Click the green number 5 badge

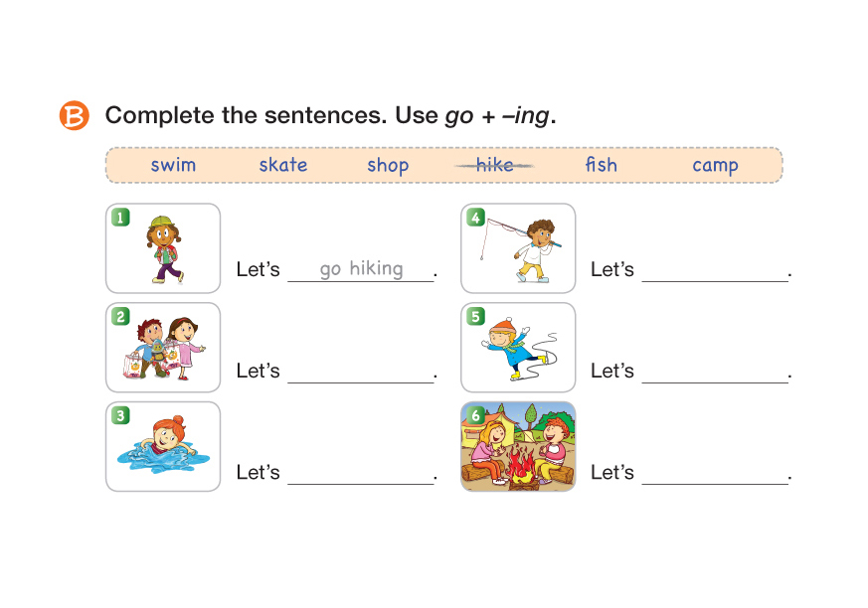click(x=475, y=317)
